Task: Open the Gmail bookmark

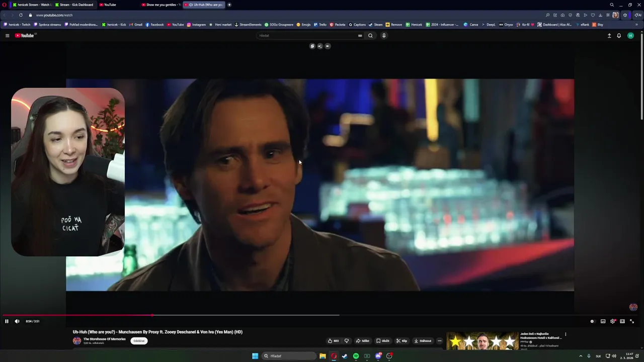Action: (136, 25)
